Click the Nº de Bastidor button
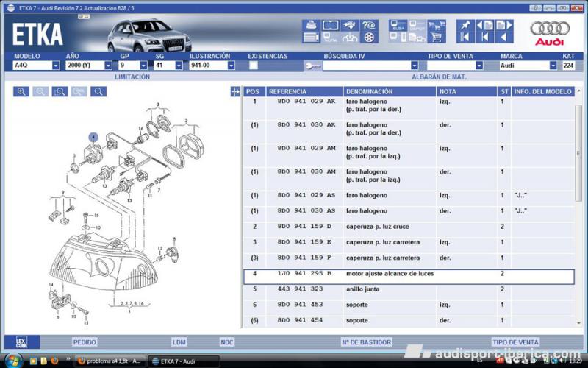The height and width of the screenshot is (368, 588). [366, 342]
